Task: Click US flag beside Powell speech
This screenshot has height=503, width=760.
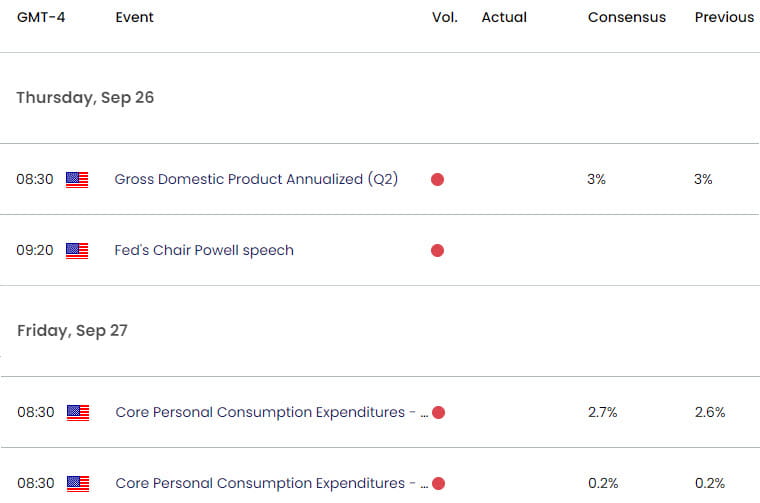Action: click(77, 251)
